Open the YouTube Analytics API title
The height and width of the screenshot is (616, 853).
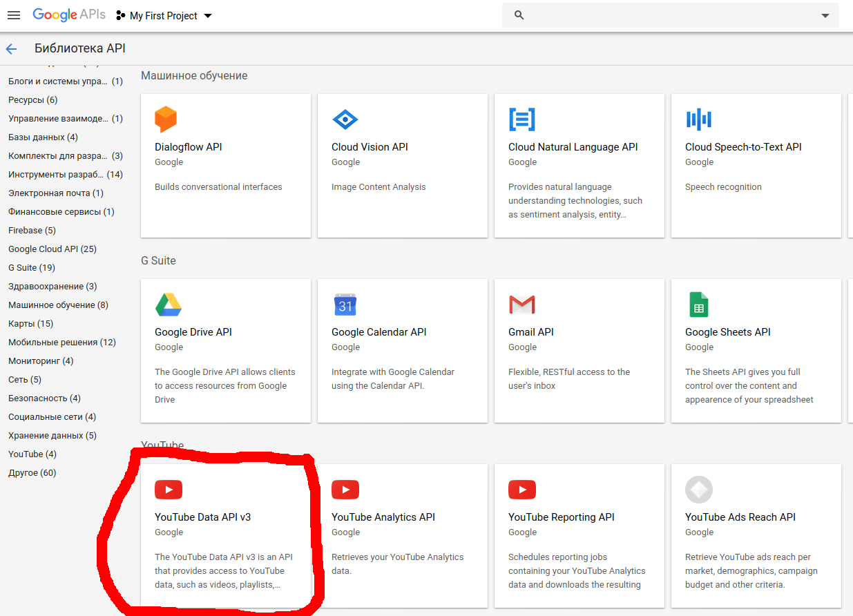click(x=383, y=517)
